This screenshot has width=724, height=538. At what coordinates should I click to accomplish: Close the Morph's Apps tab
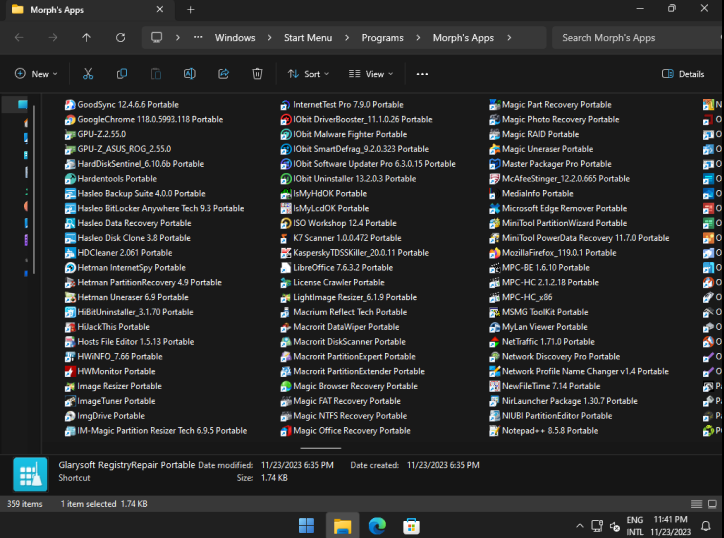[160, 9]
